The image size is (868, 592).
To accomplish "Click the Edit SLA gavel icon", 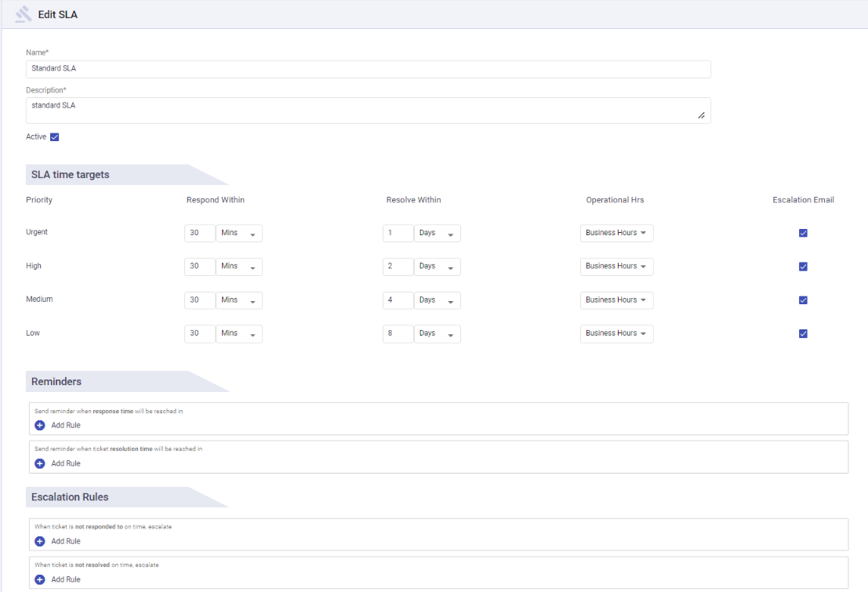I will (24, 15).
